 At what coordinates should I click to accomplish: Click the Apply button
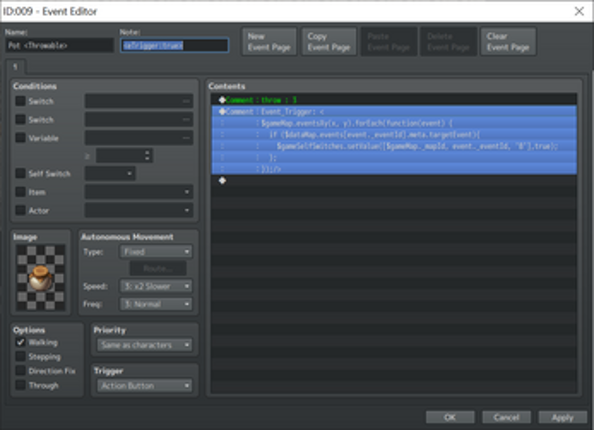pos(563,417)
